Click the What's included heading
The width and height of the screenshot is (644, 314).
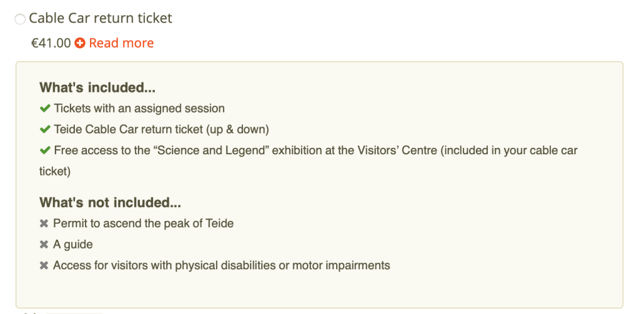[x=98, y=87]
